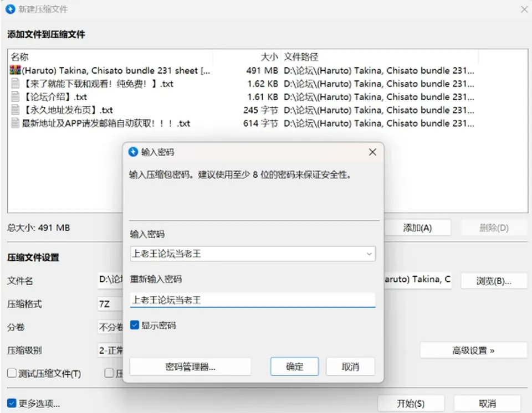Select the file name 【永久地址发布页】.txt
532x413 pixels.
tap(68, 110)
